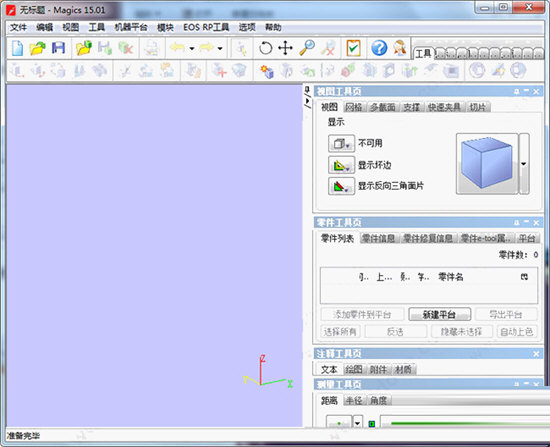Toggle 显示坏边 bad edges display button
Screen dimensions: 550x447
tap(341, 165)
